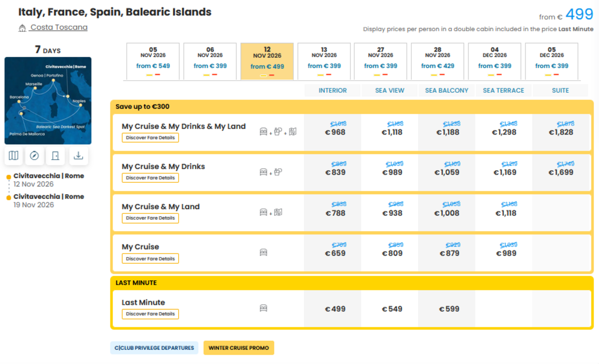Click bed icon in Last Minute row
The width and height of the screenshot is (599, 364).
(x=263, y=308)
